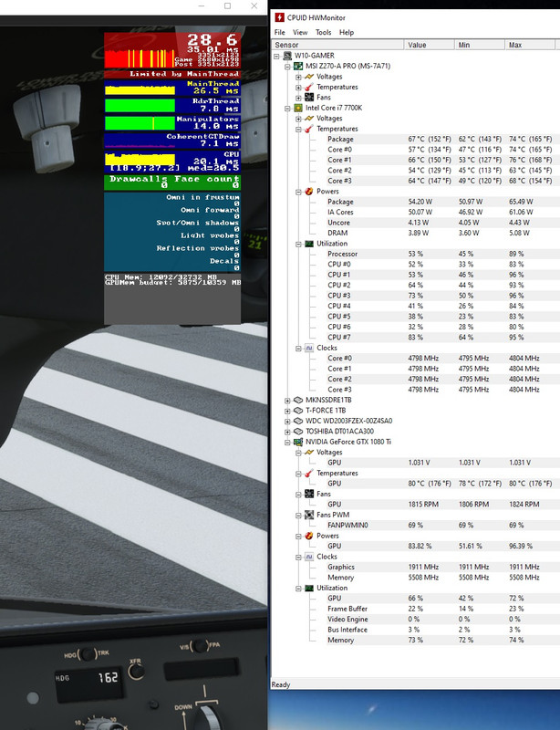This screenshot has width=560, height=730.
Task: Click the GPU Fans PWM icon
Action: coord(309,515)
